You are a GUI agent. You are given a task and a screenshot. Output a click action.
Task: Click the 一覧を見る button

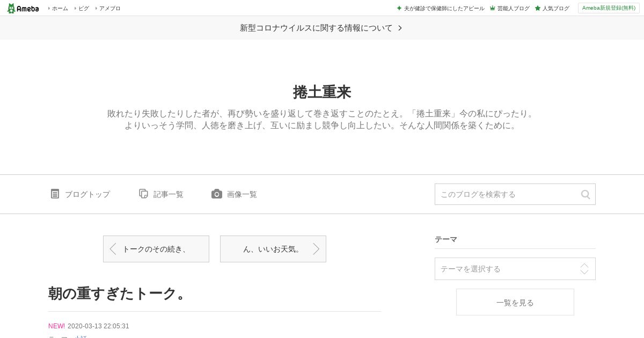click(x=515, y=302)
